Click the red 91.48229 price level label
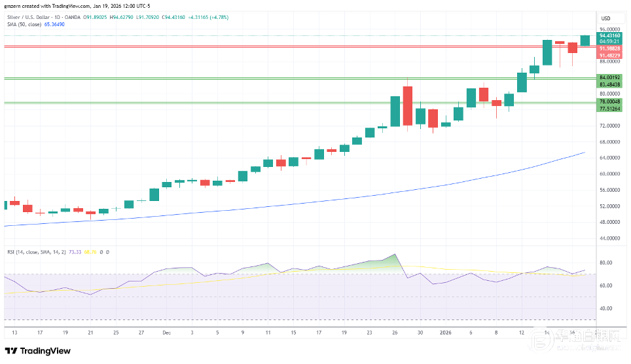 [610, 55]
